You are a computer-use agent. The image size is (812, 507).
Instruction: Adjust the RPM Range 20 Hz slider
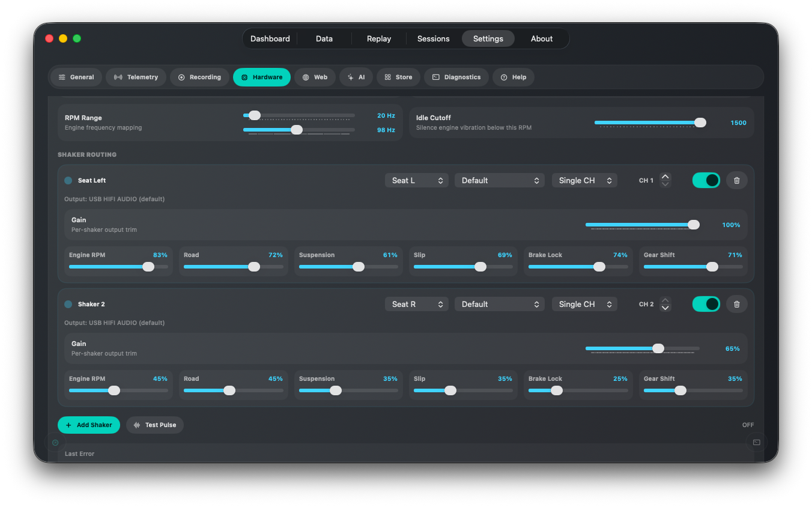(299, 115)
